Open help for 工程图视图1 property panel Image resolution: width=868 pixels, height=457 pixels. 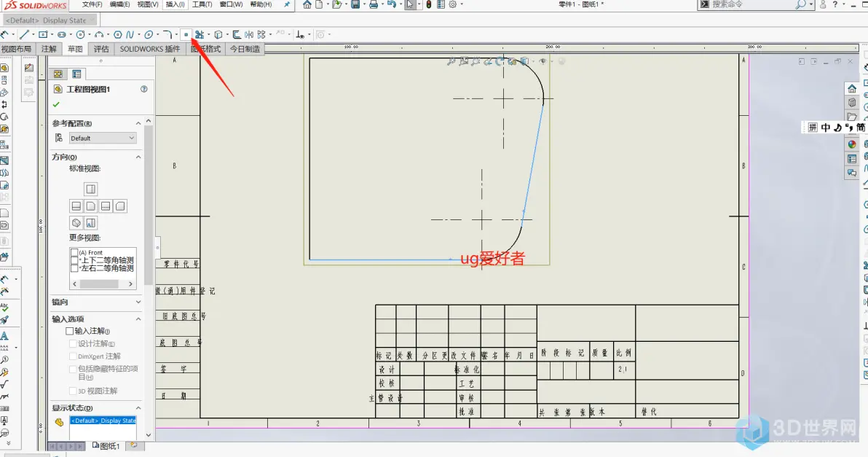point(144,89)
